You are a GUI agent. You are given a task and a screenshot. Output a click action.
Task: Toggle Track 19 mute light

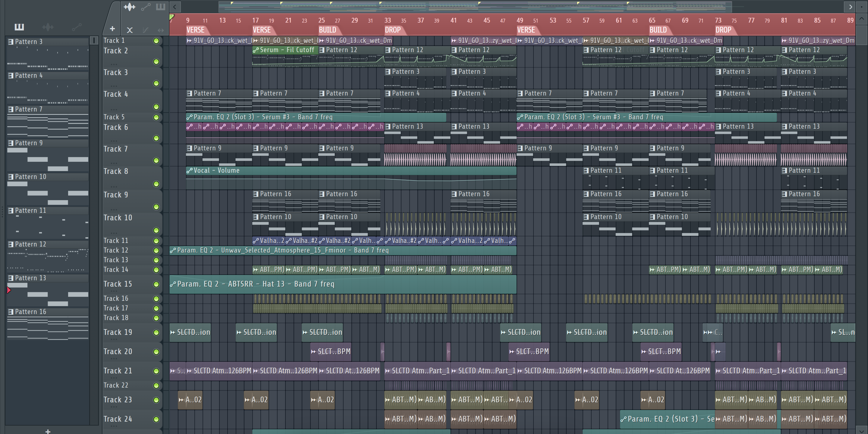click(156, 332)
